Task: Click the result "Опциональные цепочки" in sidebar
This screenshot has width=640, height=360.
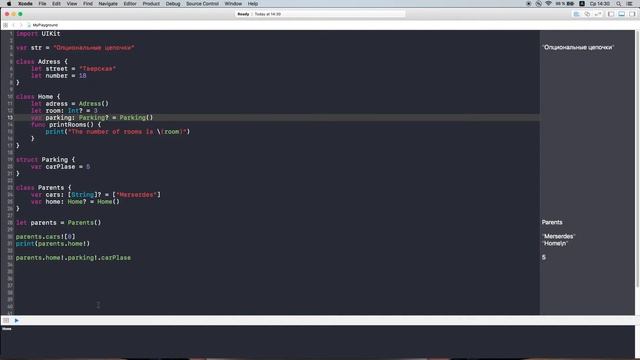Action: tap(578, 47)
